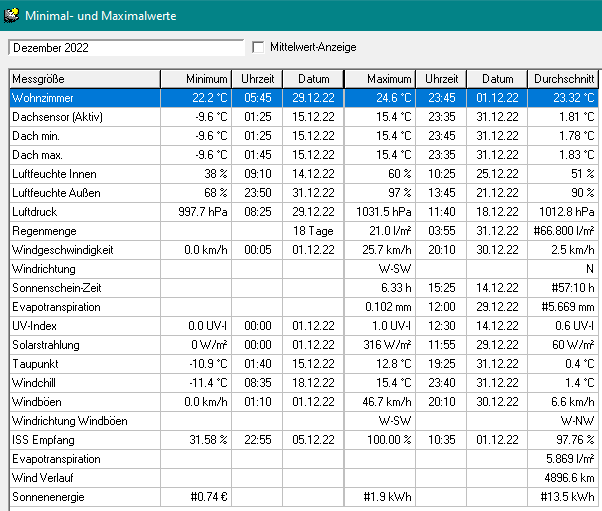The width and height of the screenshot is (602, 511).
Task: Select the UV-Index row
Action: [84, 326]
